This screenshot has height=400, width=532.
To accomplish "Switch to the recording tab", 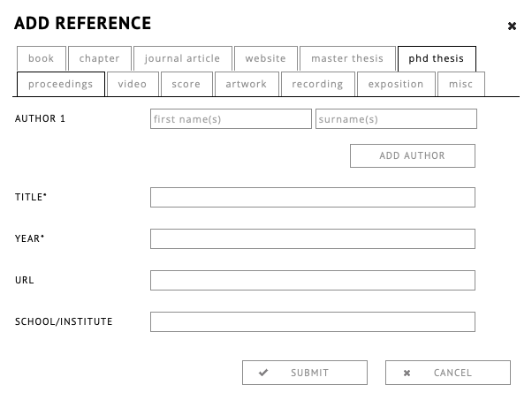I will 317,84.
